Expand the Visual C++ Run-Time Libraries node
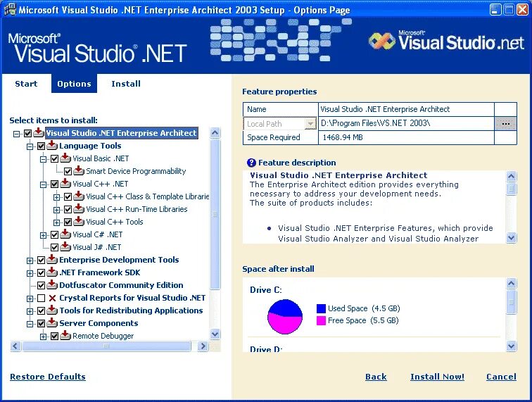532x402 pixels. [57, 210]
